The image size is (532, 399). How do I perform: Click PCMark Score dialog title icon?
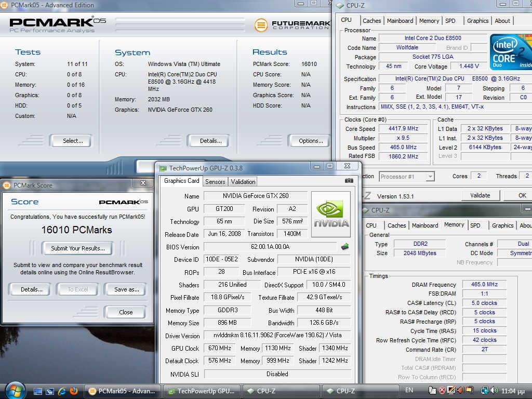[6, 185]
